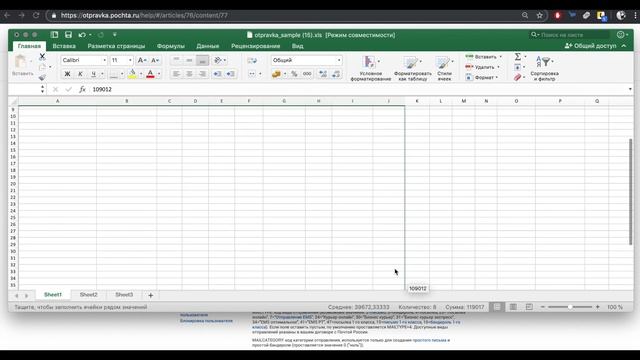Save the workbook using the floppy icon
This screenshot has width=640, height=360.
pos(68,35)
